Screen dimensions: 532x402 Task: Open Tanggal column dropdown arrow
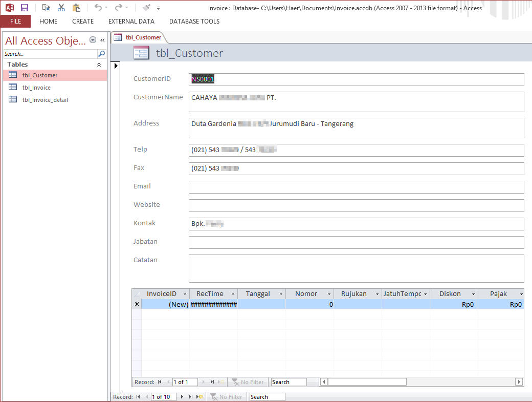[281, 294]
